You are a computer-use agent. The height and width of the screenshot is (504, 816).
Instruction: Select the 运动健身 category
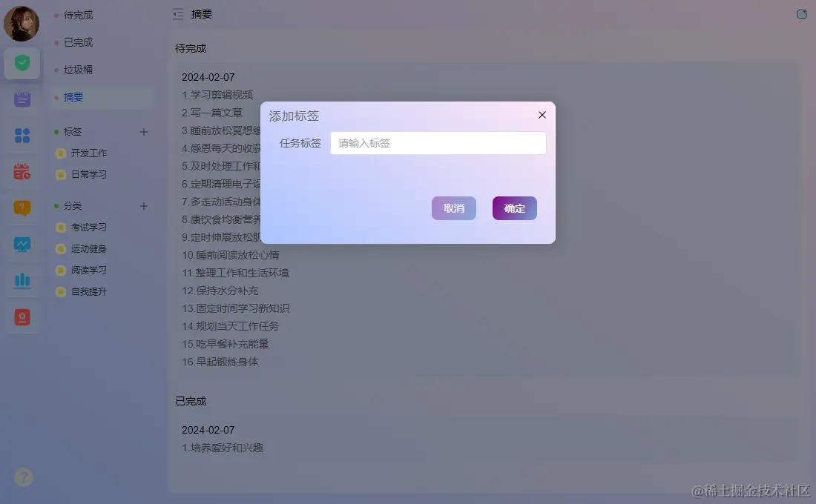tap(89, 248)
